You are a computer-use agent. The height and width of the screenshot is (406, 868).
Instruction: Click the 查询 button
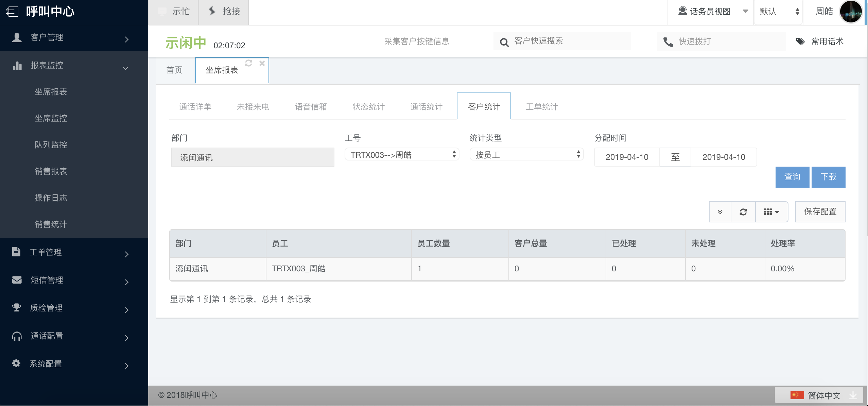click(x=792, y=177)
